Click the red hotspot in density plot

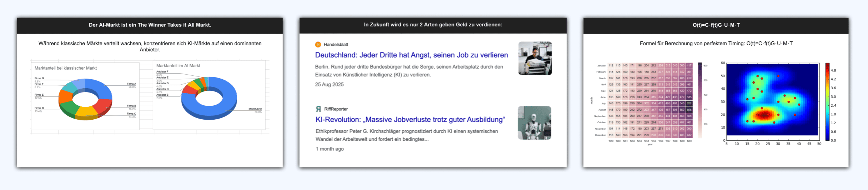point(764,115)
